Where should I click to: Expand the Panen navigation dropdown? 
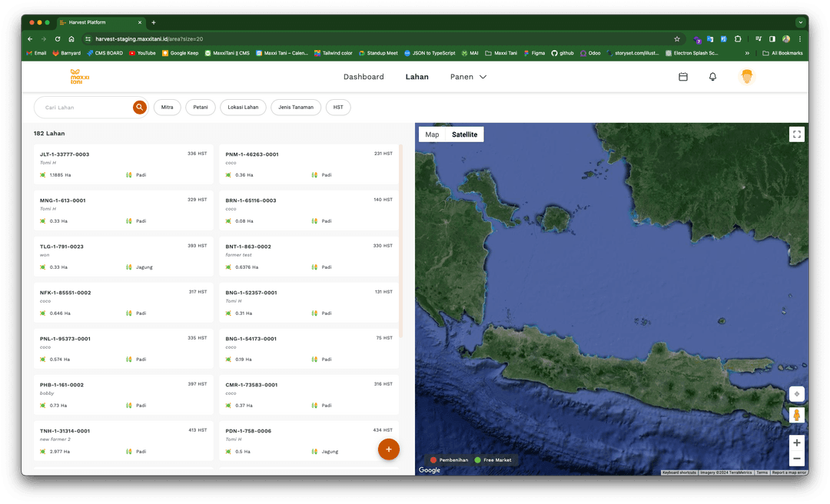pos(468,77)
